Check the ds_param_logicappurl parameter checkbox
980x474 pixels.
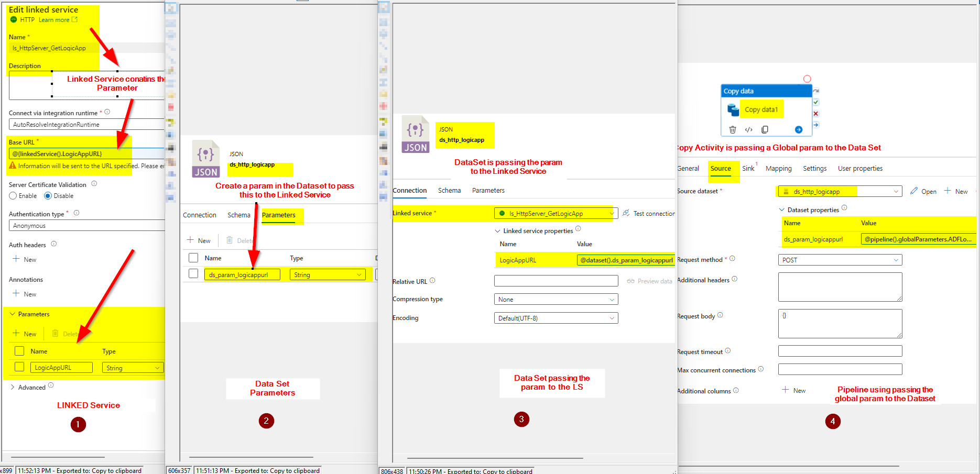[x=193, y=273]
